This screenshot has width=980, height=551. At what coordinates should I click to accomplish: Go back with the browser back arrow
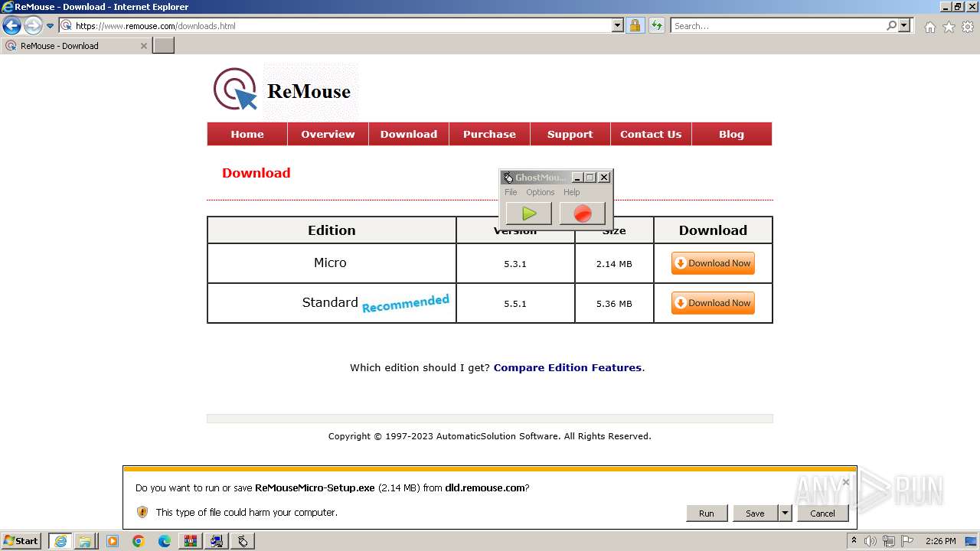pyautogui.click(x=11, y=26)
